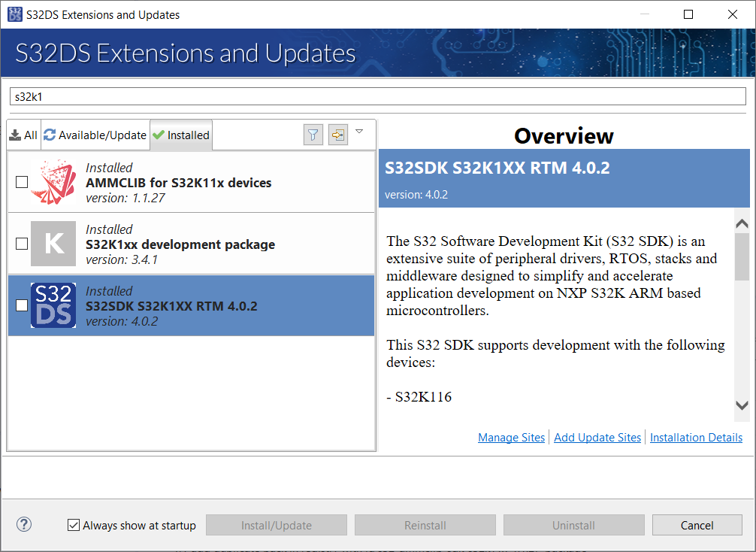Open the Installation Details link
The image size is (756, 552).
point(696,437)
